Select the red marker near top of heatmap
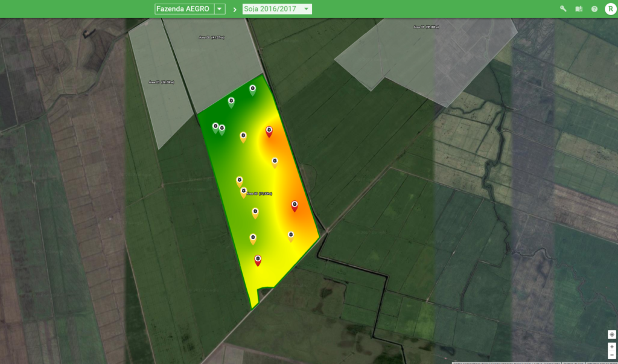This screenshot has width=618, height=364. pyautogui.click(x=269, y=131)
